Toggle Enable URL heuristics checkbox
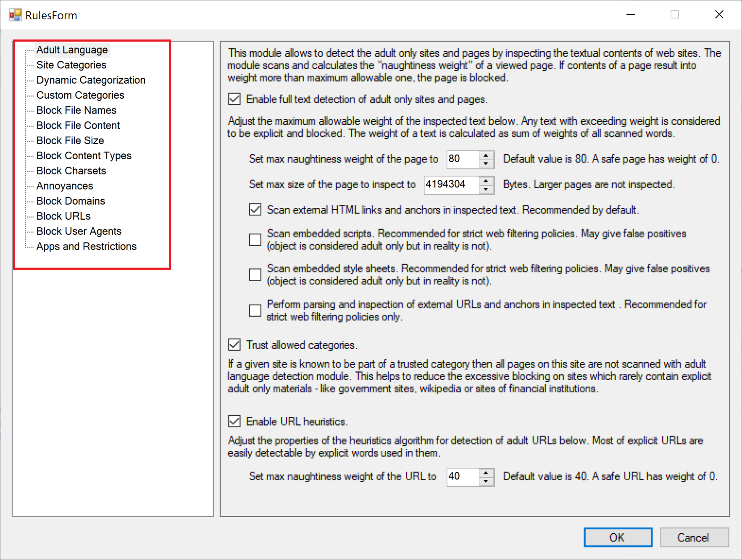 (x=234, y=421)
